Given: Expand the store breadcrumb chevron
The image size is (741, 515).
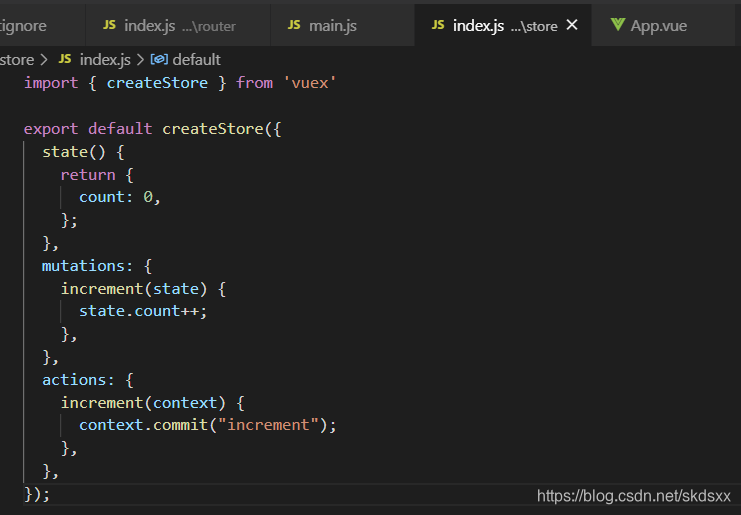Looking at the screenshot, I should point(44,60).
